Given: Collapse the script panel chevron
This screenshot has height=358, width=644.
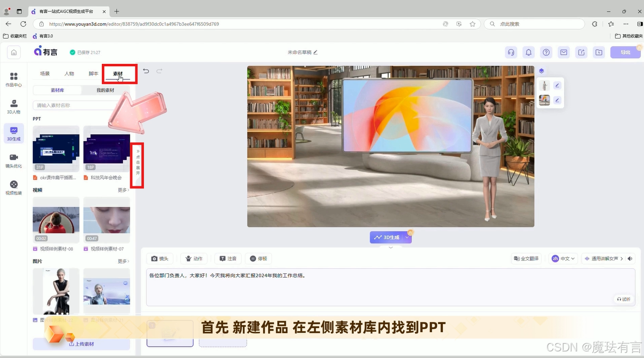Looking at the screenshot, I should (390, 248).
